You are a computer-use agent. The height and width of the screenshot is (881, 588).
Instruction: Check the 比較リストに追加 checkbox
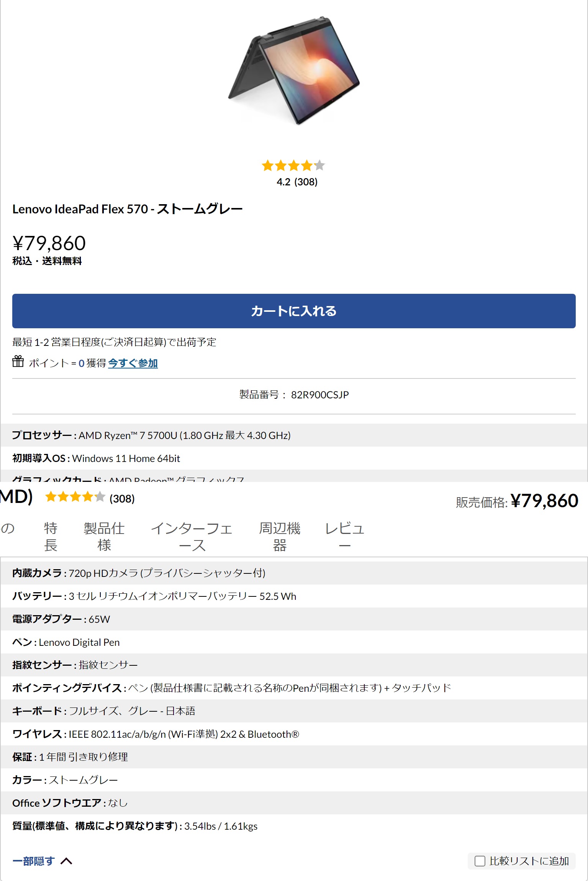(x=480, y=861)
